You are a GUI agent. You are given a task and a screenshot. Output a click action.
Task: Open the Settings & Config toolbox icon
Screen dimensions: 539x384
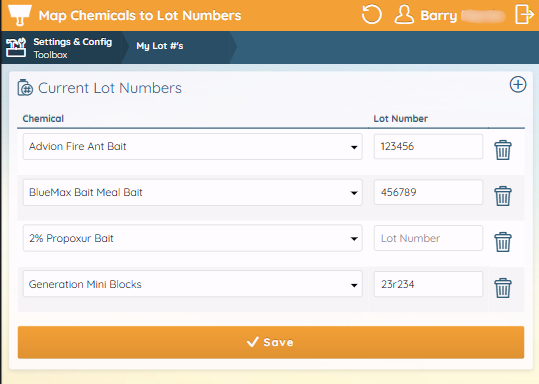click(16, 47)
